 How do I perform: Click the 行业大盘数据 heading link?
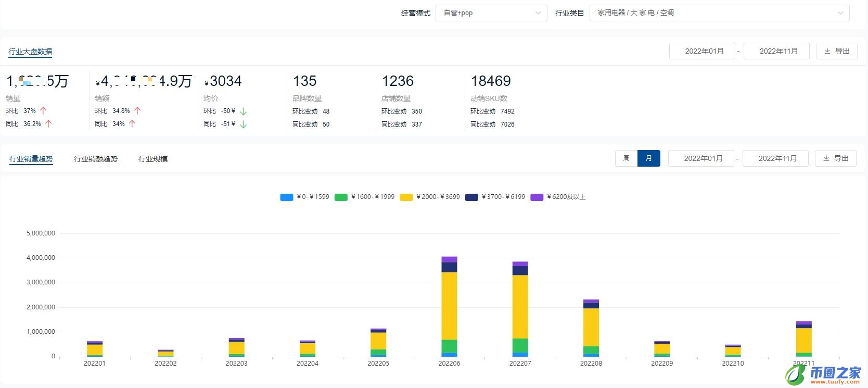(x=30, y=52)
